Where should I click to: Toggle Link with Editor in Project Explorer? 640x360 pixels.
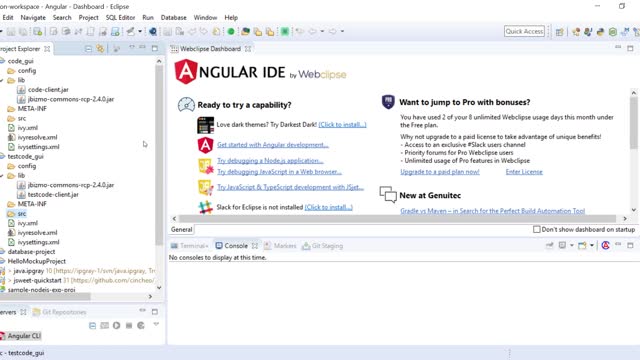tap(100, 49)
